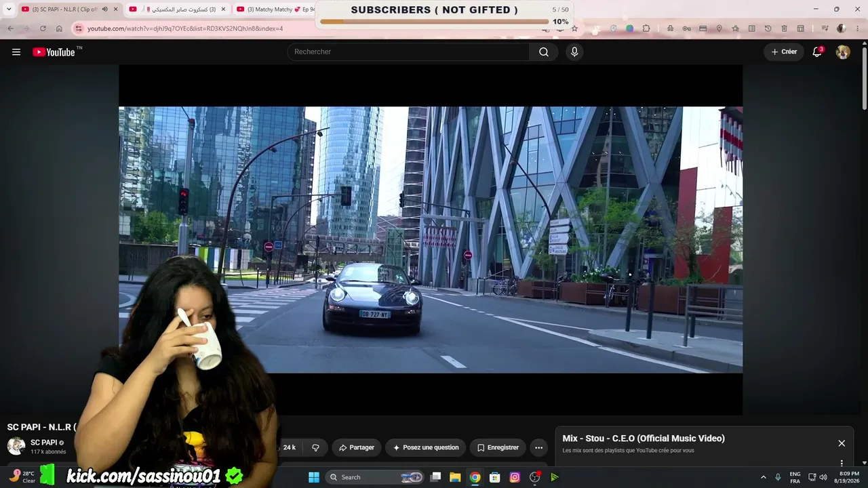Switch to the Matchy Matchy tab
Viewport: 868px width, 488px height.
coord(275,9)
